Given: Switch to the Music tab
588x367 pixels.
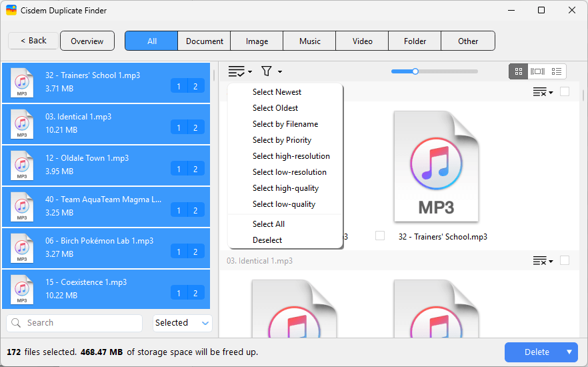Looking at the screenshot, I should [310, 41].
